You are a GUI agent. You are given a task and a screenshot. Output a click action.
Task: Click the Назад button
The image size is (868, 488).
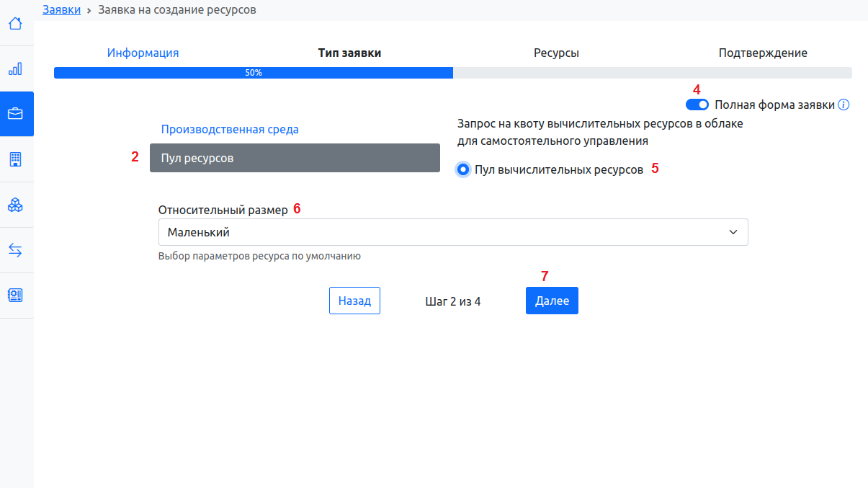[x=354, y=301]
